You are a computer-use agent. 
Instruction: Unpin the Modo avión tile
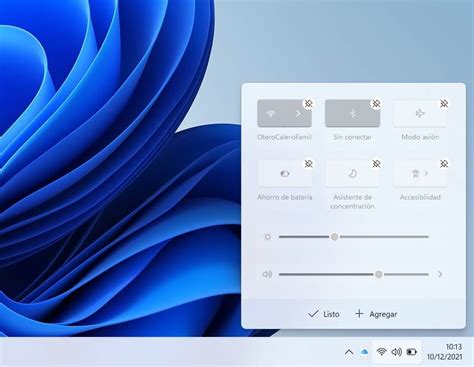(x=444, y=104)
